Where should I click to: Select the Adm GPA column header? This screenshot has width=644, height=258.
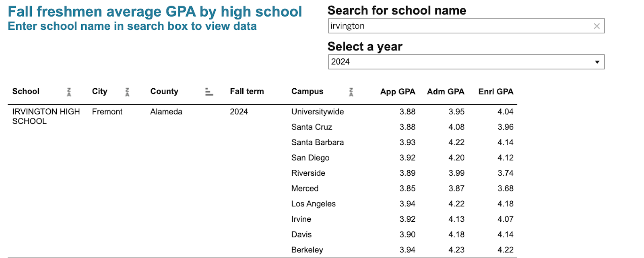pyautogui.click(x=445, y=92)
